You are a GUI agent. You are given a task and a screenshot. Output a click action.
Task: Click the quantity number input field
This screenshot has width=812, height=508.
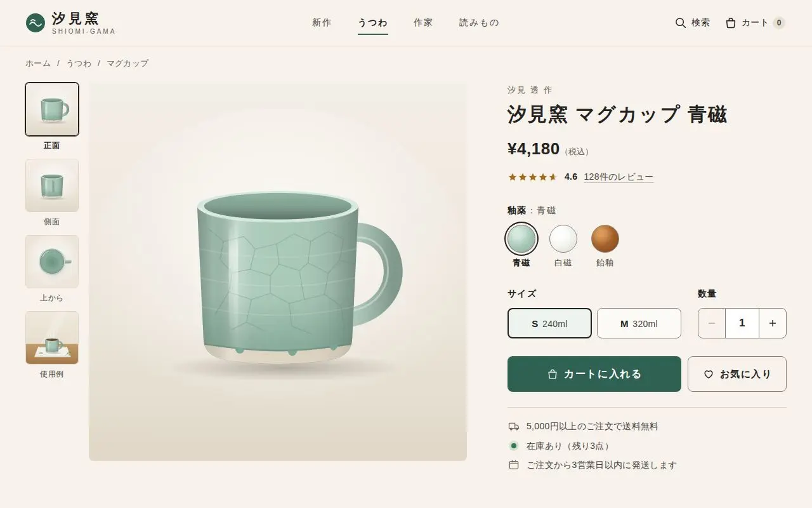coord(742,323)
